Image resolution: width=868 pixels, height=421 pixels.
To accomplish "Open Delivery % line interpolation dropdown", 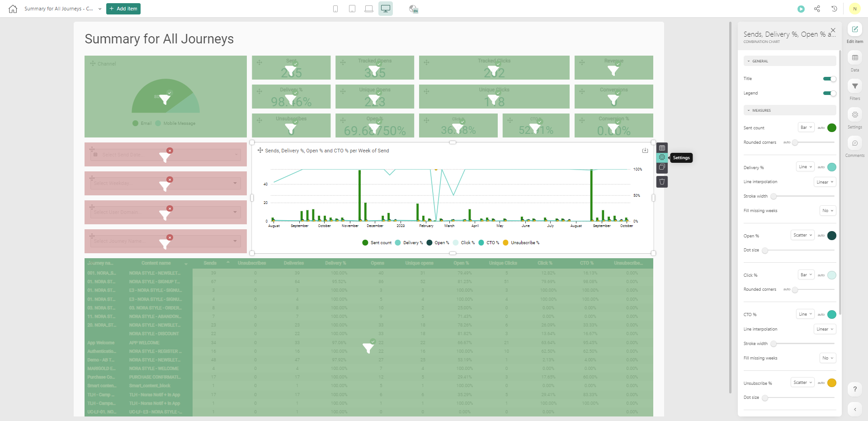I will click(x=825, y=182).
